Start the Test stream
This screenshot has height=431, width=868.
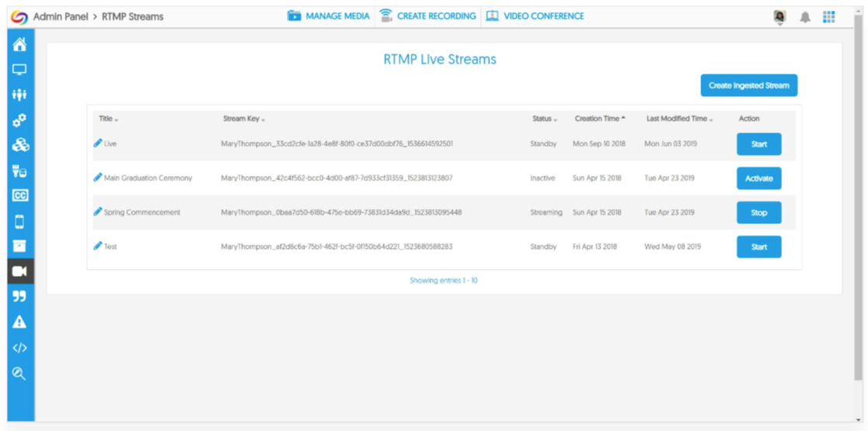759,247
